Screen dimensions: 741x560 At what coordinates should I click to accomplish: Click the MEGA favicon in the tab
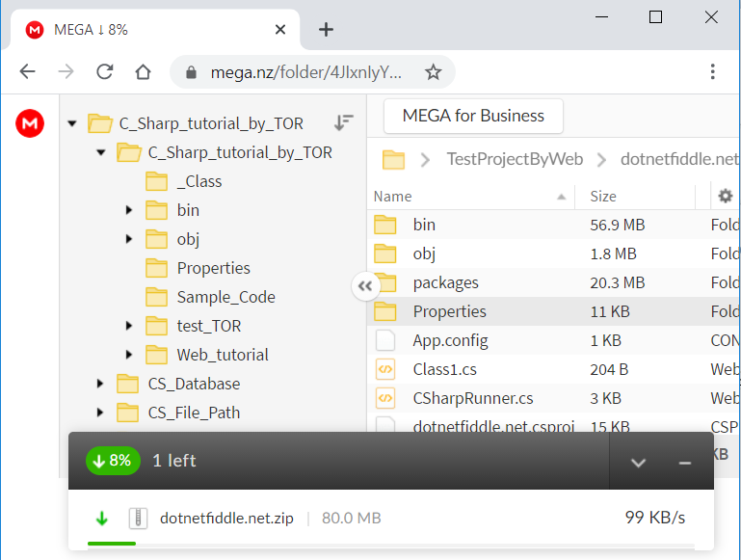[35, 30]
